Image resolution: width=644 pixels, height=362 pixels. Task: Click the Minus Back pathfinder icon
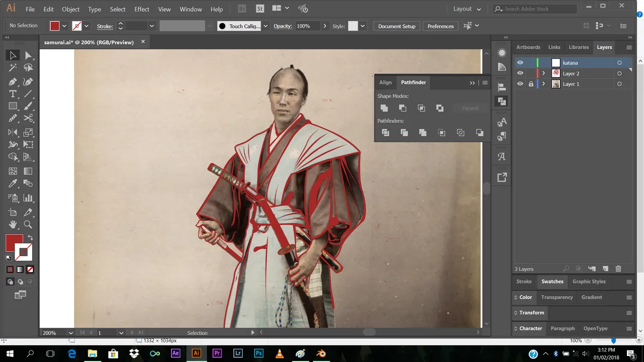pos(479,133)
